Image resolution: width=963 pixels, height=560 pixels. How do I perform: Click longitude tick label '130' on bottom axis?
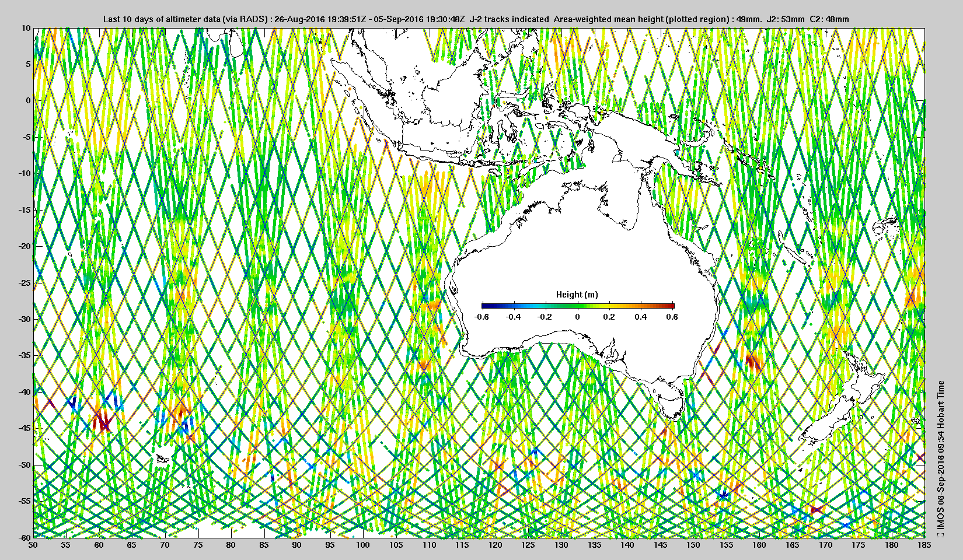coord(561,545)
